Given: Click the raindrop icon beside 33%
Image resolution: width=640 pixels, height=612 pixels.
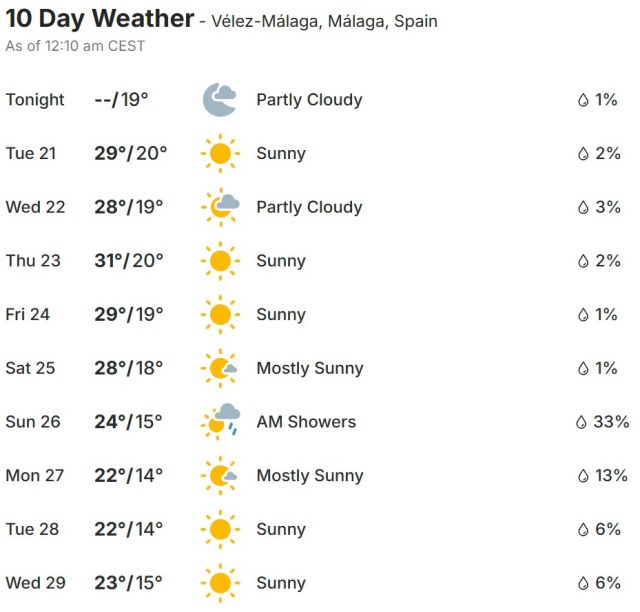Looking at the screenshot, I should coord(581,422).
